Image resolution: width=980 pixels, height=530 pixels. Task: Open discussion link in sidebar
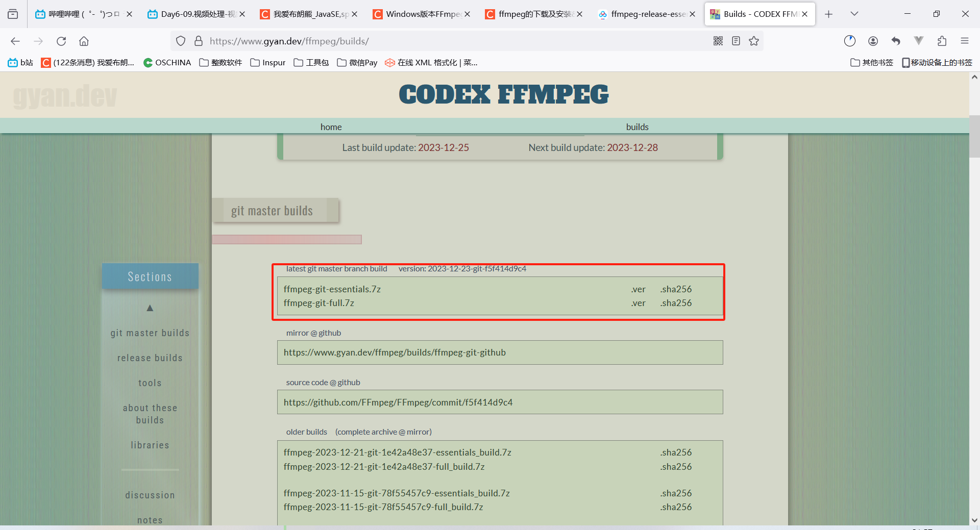click(x=150, y=495)
